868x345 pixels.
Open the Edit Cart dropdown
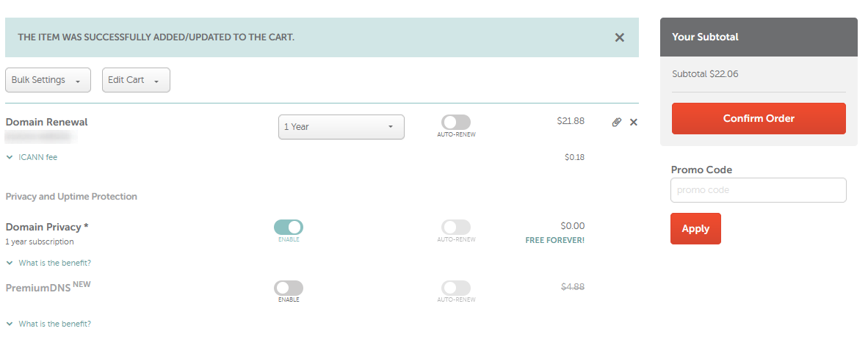[x=136, y=80]
